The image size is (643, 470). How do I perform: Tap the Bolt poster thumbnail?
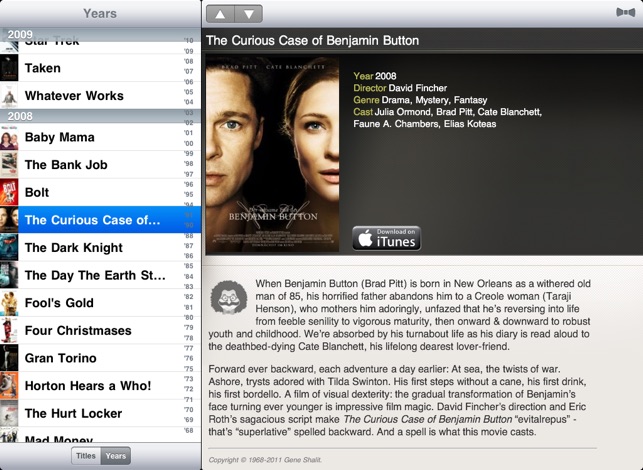pyautogui.click(x=9, y=192)
